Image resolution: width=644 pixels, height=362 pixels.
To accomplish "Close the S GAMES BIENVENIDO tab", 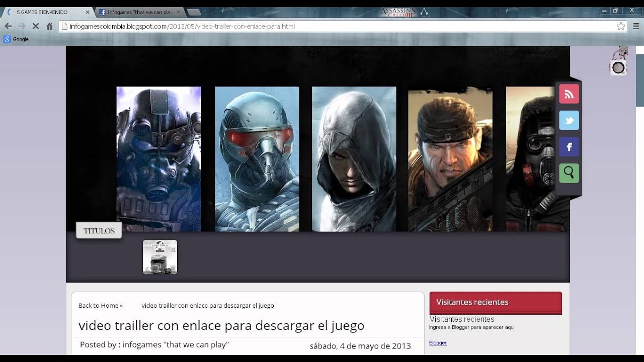I will 87,12.
